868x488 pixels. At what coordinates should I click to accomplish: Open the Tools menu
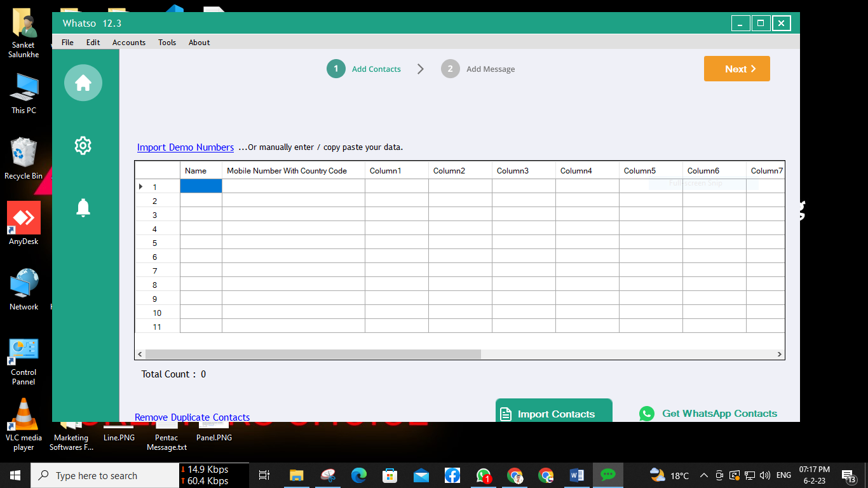click(x=167, y=43)
